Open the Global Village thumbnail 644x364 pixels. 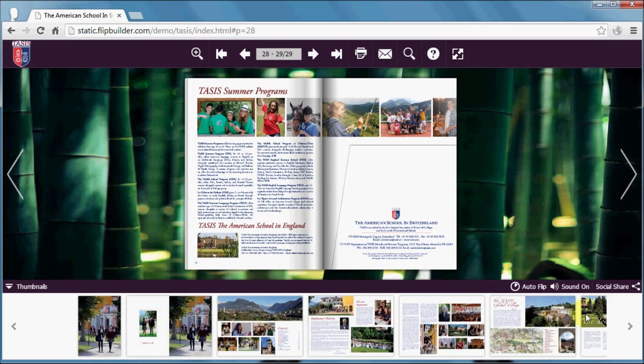[x=533, y=326]
